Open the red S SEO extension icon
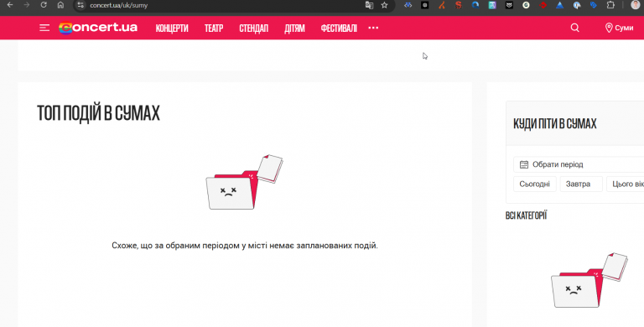This screenshot has width=644, height=327. tap(459, 5)
